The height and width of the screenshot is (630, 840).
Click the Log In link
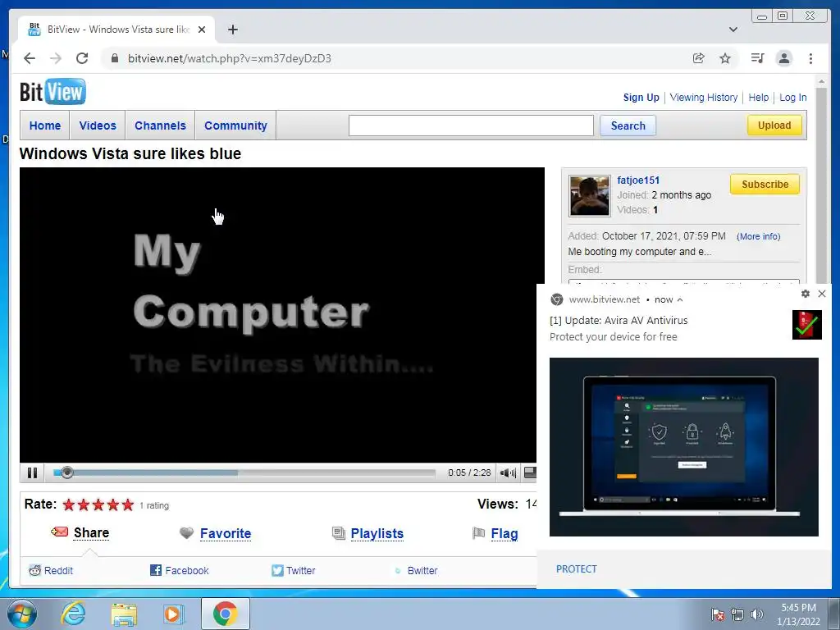point(793,98)
